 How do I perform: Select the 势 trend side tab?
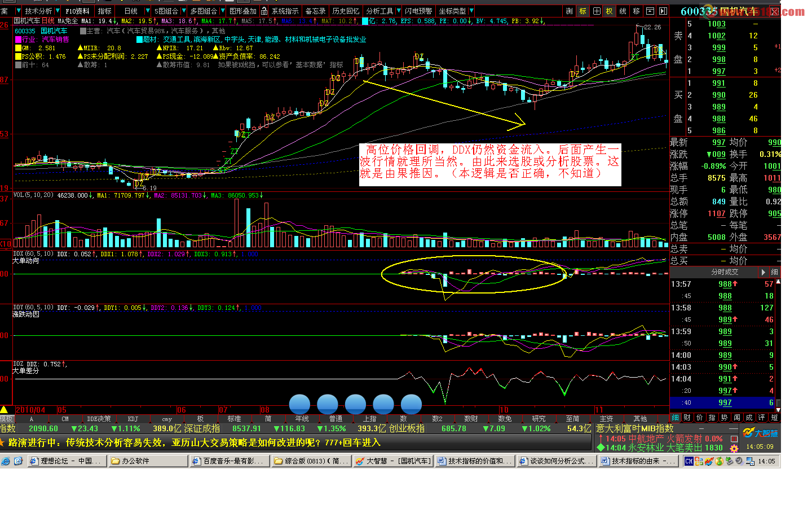tap(724, 418)
